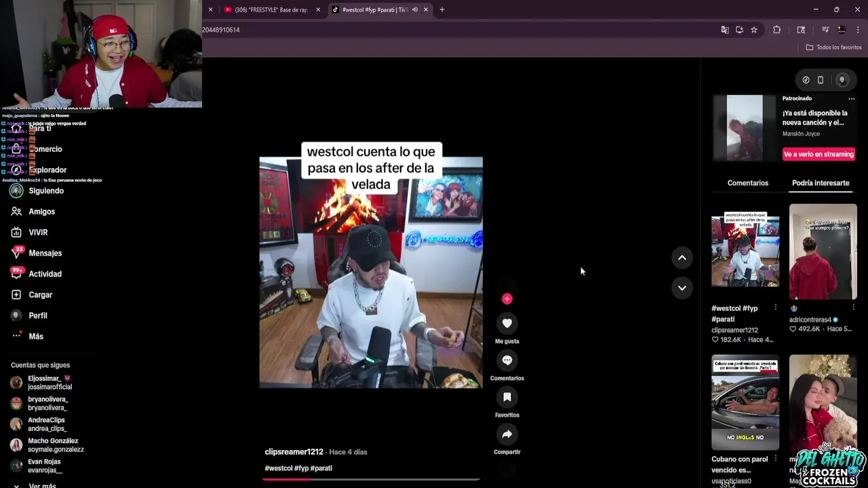Save video with Favoritos bookmark icon

click(x=507, y=397)
